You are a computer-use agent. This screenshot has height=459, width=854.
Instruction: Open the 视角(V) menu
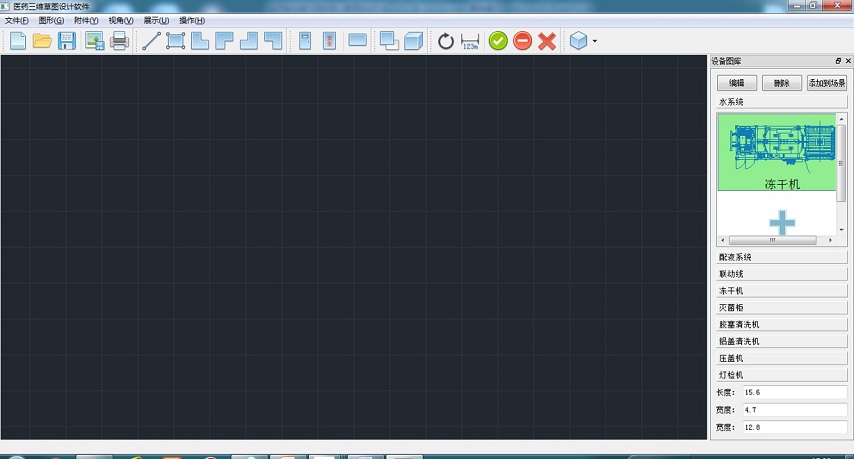click(x=120, y=21)
